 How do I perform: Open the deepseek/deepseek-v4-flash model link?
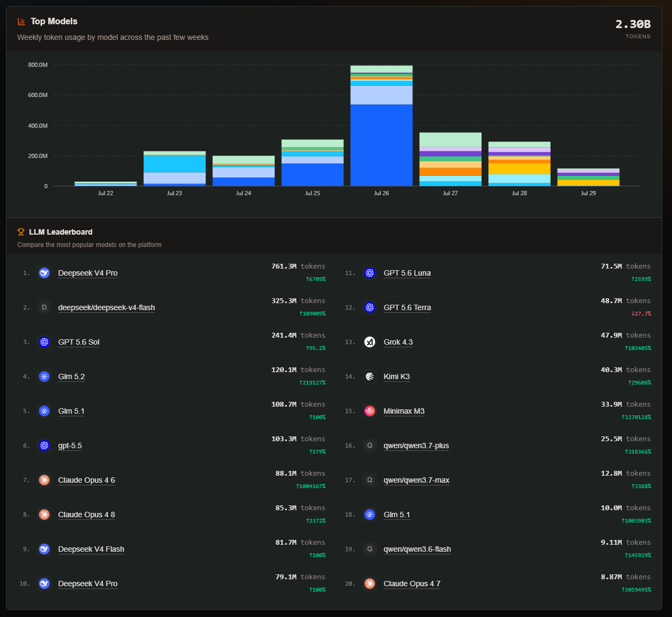coord(106,307)
